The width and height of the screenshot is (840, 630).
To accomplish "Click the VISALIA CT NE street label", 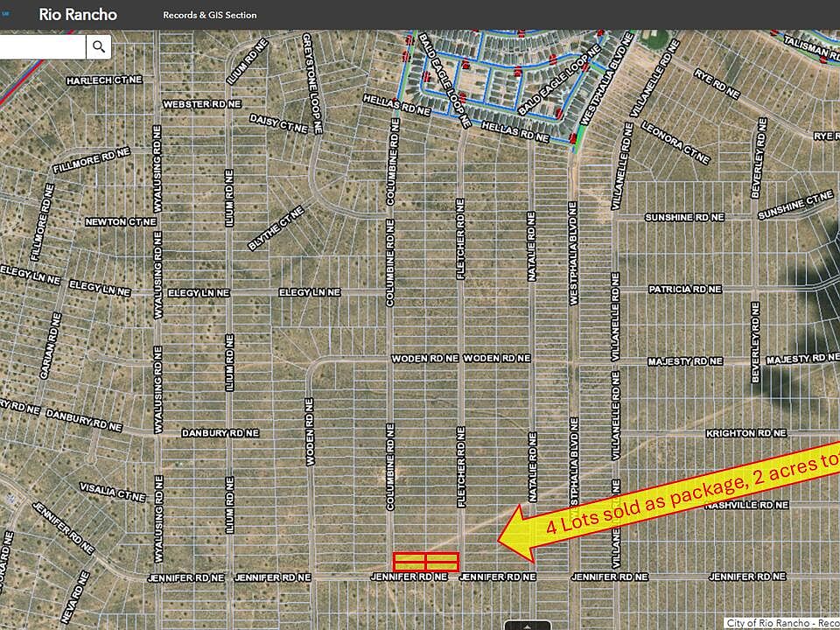I will [113, 493].
